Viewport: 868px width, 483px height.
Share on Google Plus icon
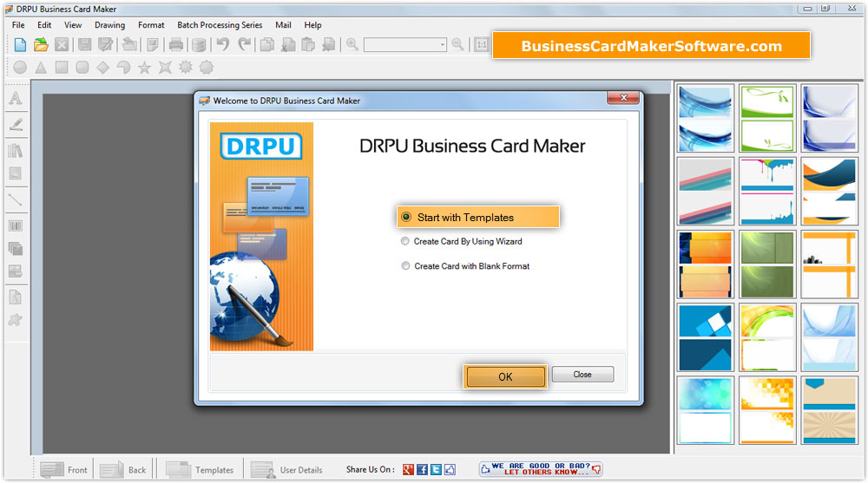(408, 470)
